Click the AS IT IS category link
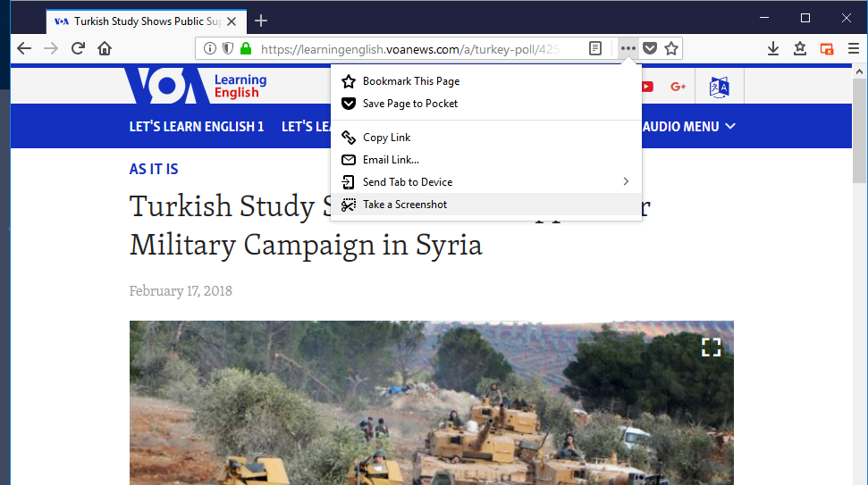868x485 pixels. [154, 169]
